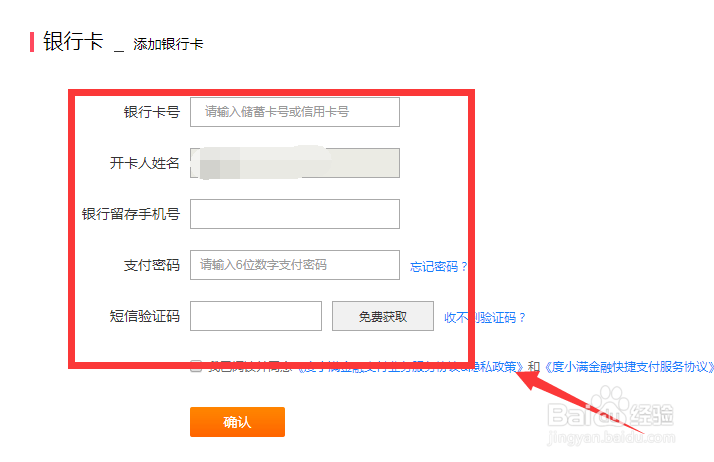Click the bank card number input field
Viewport: 714px width, 462px height.
(294, 112)
